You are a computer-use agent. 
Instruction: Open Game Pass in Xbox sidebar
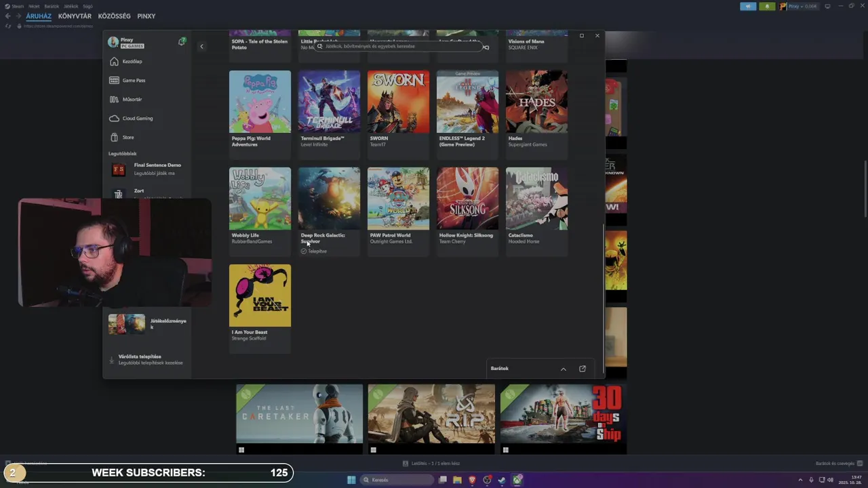tap(147, 80)
